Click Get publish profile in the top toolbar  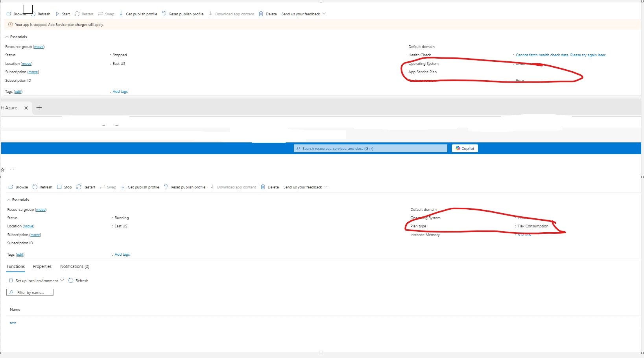coord(138,14)
